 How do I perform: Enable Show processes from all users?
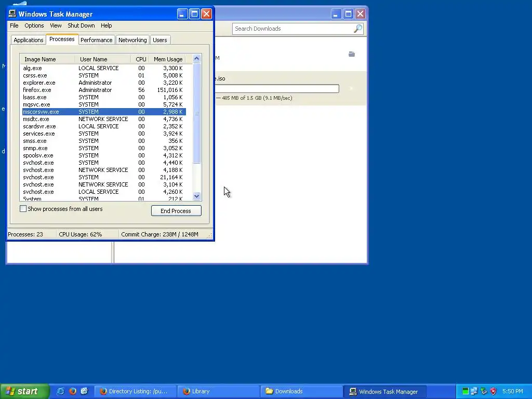pyautogui.click(x=23, y=209)
